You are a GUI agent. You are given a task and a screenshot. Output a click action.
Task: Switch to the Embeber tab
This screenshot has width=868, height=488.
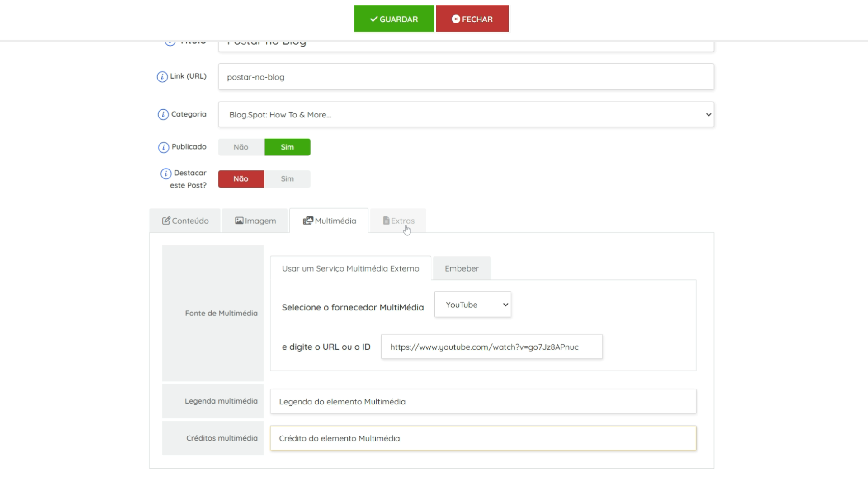point(462,268)
